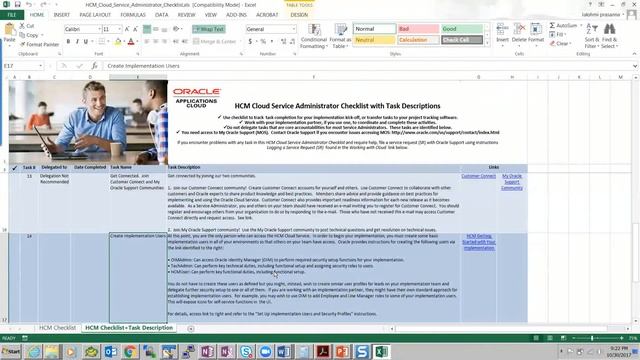Click the red font color swatch
640x360 pixels.
pyautogui.click(x=131, y=41)
